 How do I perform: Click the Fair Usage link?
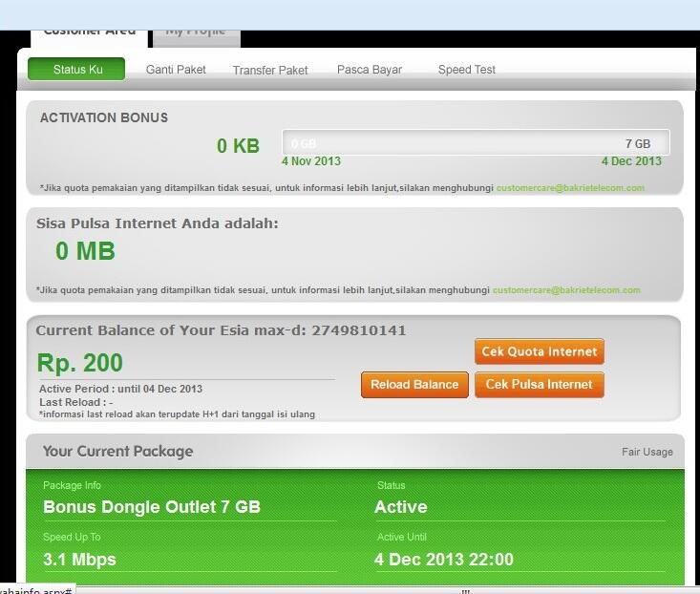[x=647, y=452]
